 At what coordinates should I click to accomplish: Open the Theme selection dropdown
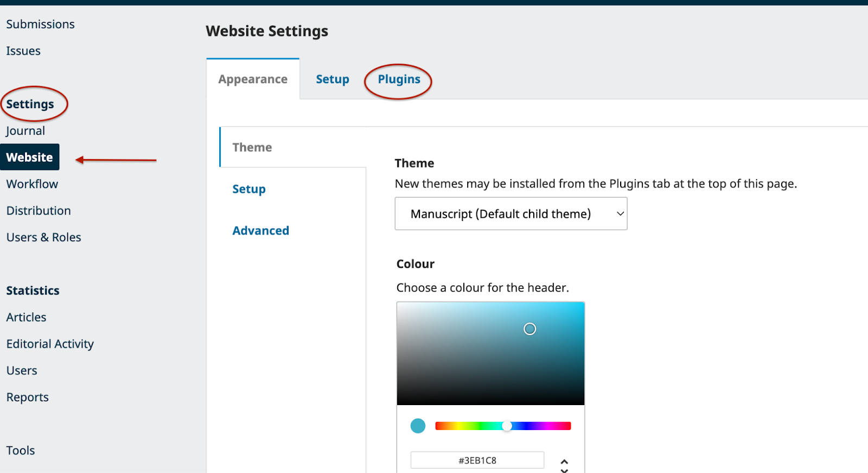pos(510,213)
